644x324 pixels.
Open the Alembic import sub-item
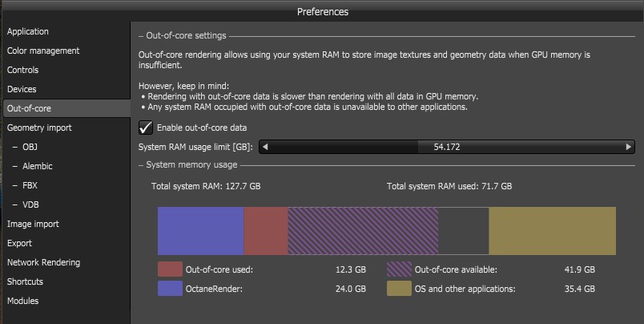tap(37, 166)
